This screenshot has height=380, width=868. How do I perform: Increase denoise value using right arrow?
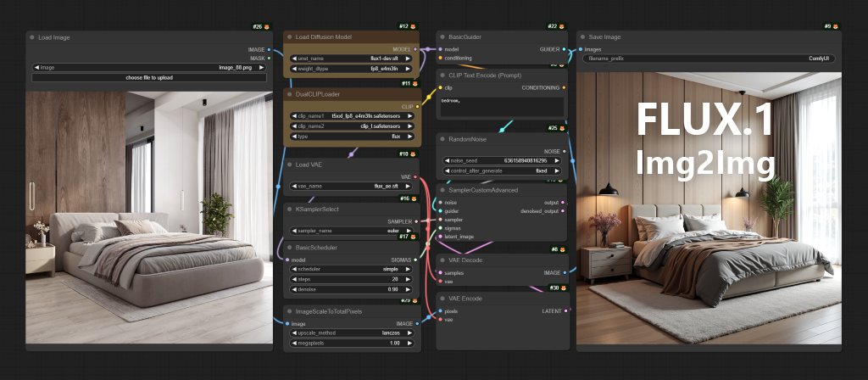click(x=408, y=289)
